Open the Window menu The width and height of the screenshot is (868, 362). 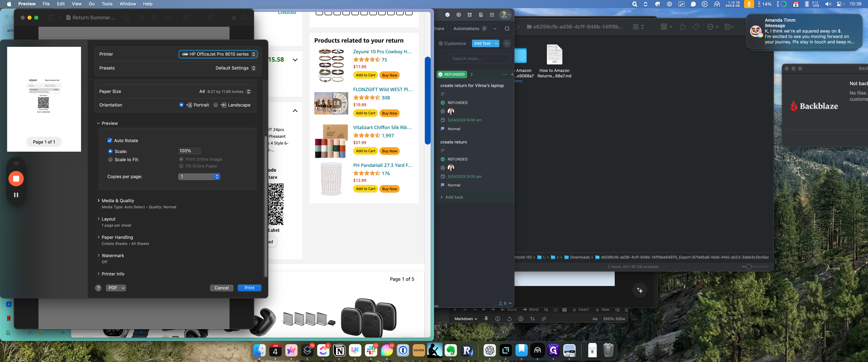coord(128,4)
